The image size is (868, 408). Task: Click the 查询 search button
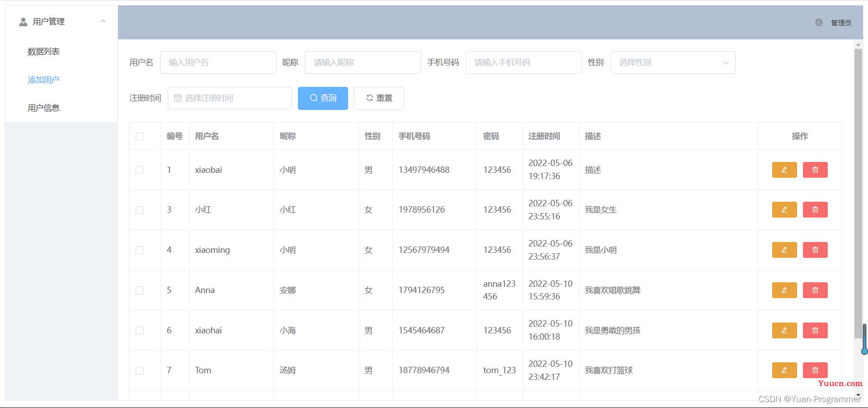tap(323, 98)
